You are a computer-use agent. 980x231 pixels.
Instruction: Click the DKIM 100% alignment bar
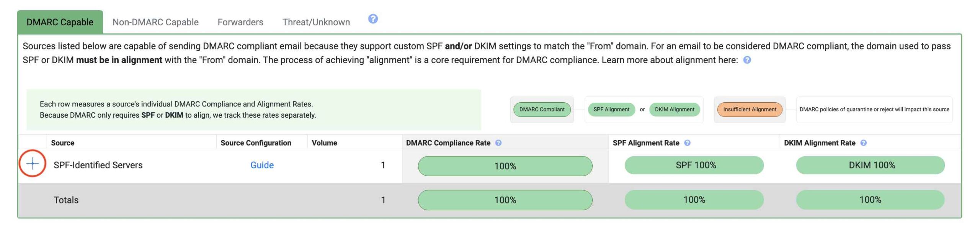point(870,165)
